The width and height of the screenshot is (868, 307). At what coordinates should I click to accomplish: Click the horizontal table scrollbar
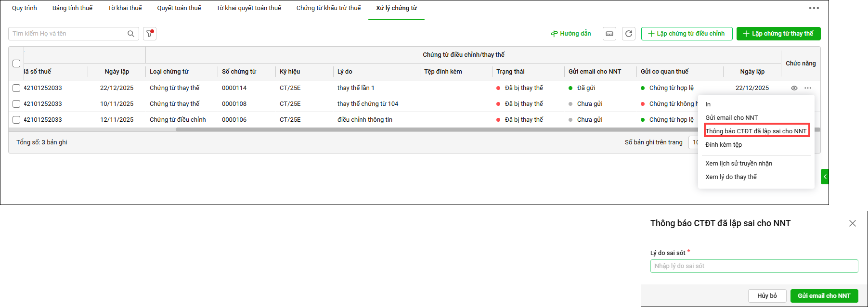pos(433,129)
